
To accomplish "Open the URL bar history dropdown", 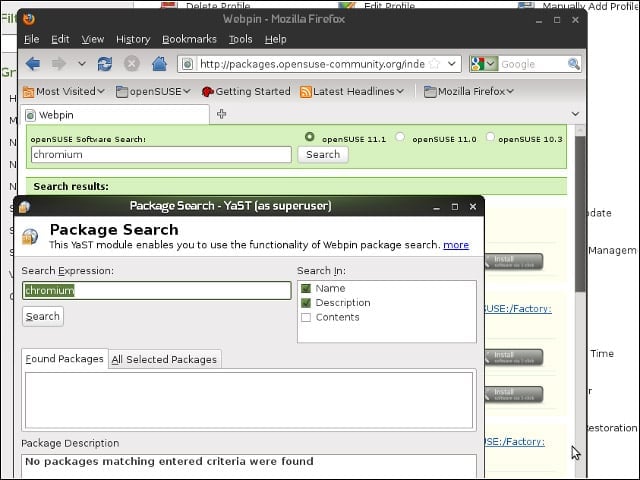I will 452,64.
